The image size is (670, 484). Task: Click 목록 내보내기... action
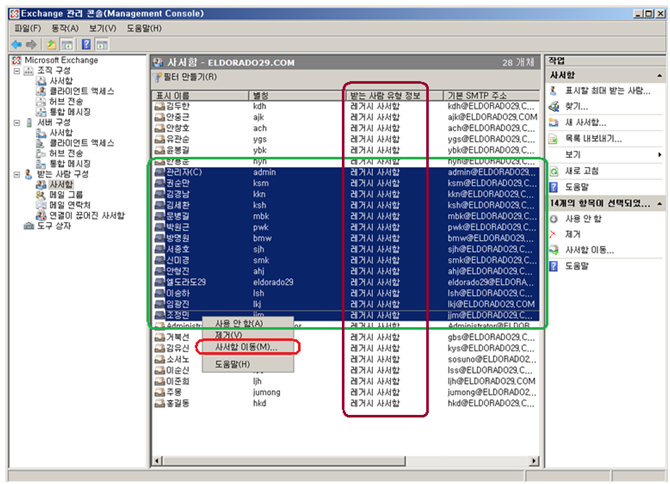click(x=593, y=139)
